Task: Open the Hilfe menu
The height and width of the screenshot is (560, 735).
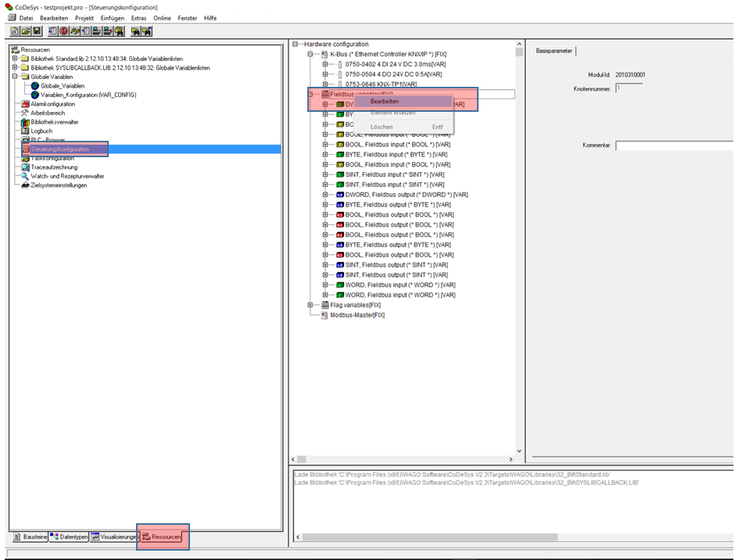Action: pyautogui.click(x=210, y=18)
